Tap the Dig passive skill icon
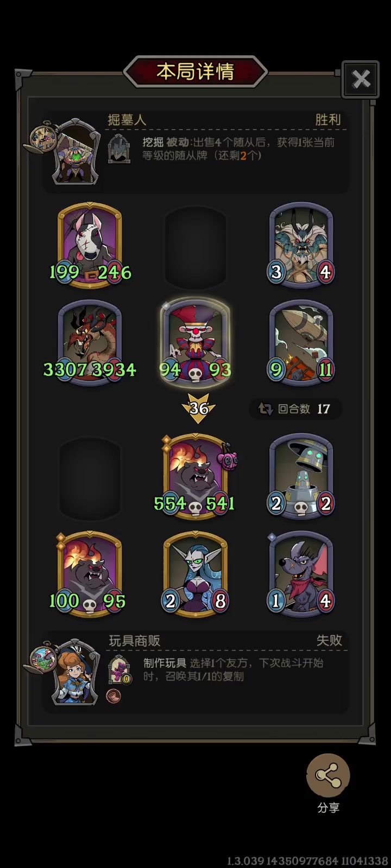The image size is (391, 868). point(119,150)
